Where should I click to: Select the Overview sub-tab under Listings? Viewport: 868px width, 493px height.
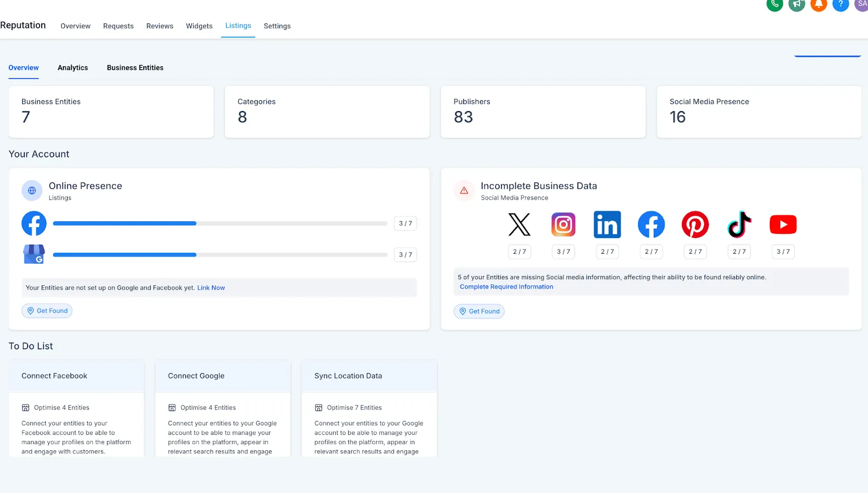coord(23,68)
